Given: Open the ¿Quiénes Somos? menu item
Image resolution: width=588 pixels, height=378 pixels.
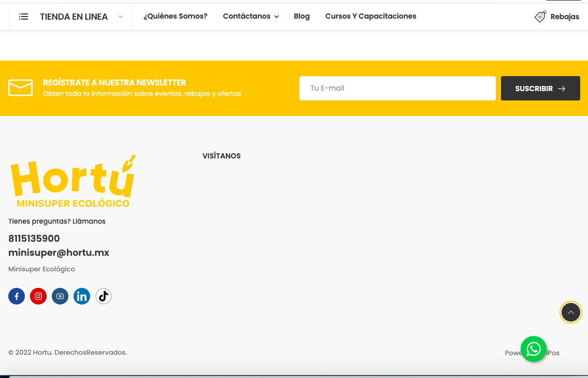Looking at the screenshot, I should coord(175,16).
